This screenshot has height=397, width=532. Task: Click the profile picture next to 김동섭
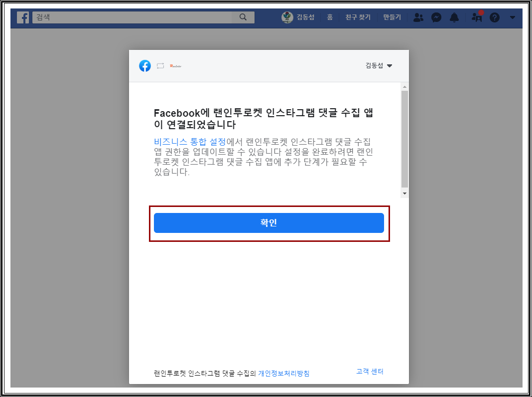tap(287, 17)
